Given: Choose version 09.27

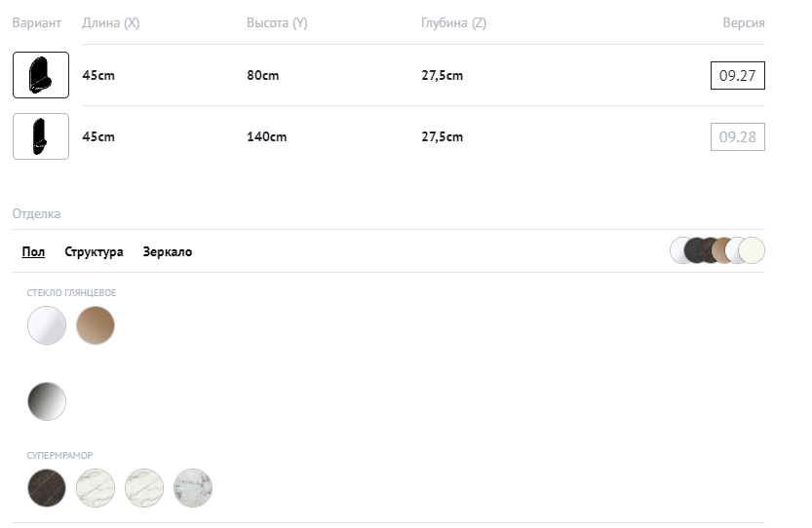Looking at the screenshot, I should (737, 75).
